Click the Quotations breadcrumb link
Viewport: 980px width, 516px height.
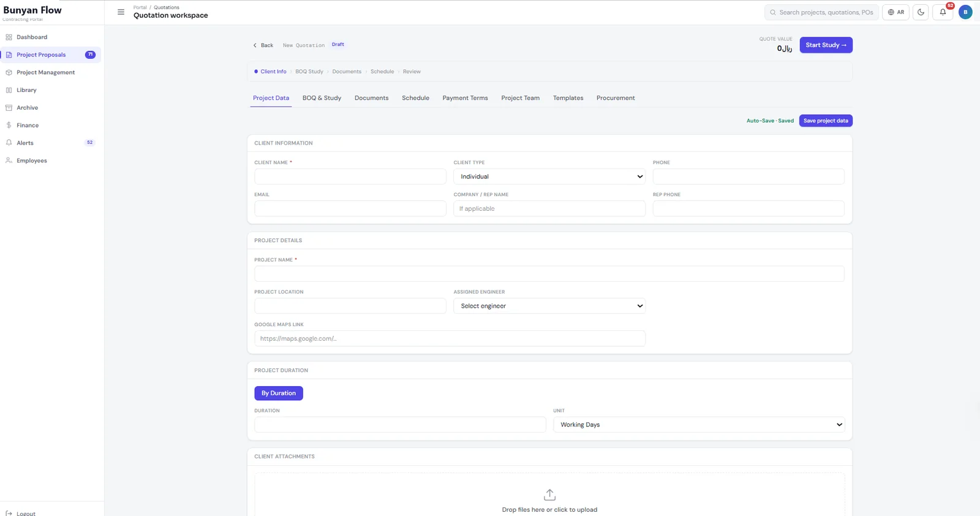tap(167, 7)
